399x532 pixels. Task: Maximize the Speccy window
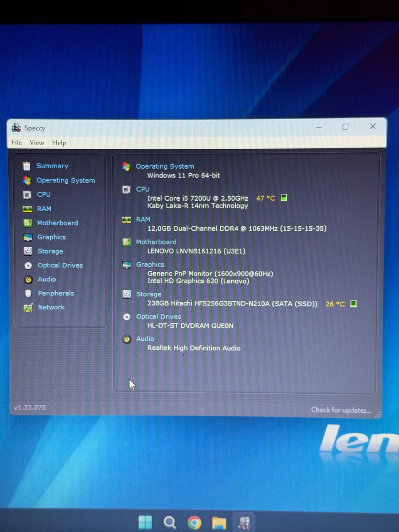(x=345, y=127)
